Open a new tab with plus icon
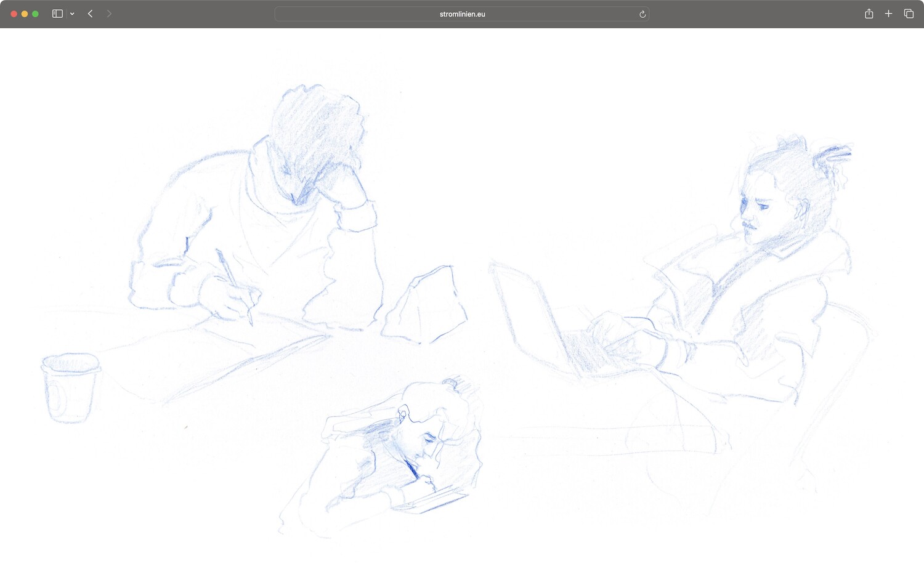The height and width of the screenshot is (577, 924). (888, 14)
